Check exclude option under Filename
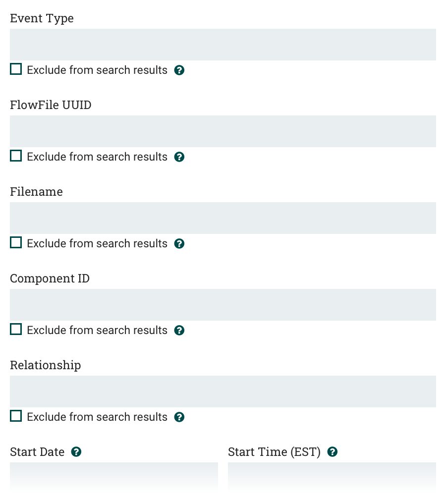The height and width of the screenshot is (504, 446). click(15, 242)
